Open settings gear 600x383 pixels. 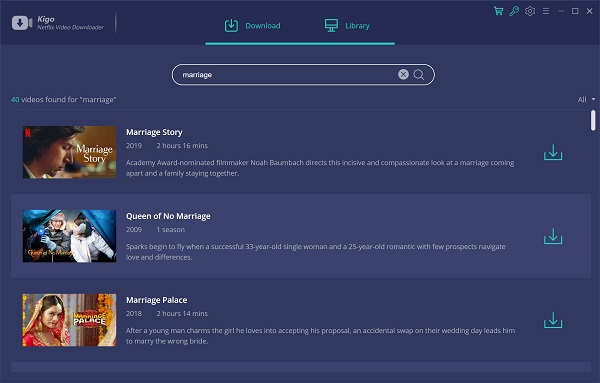tap(530, 11)
